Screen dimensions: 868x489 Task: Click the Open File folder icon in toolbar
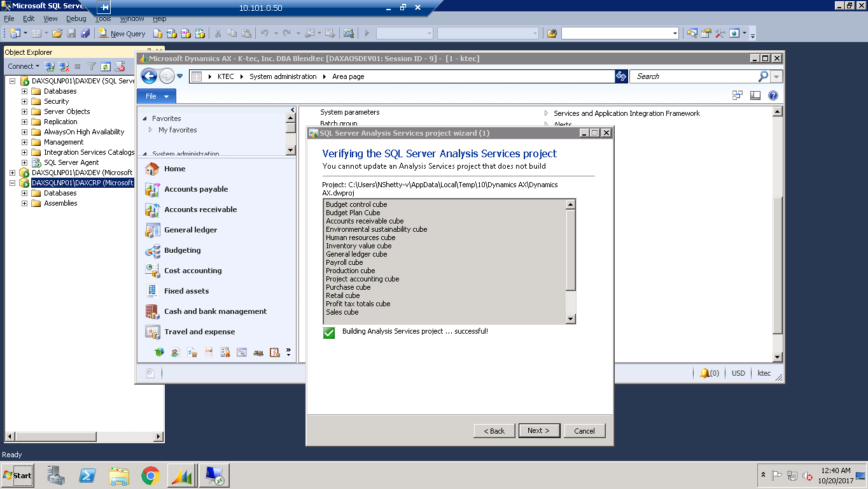57,34
